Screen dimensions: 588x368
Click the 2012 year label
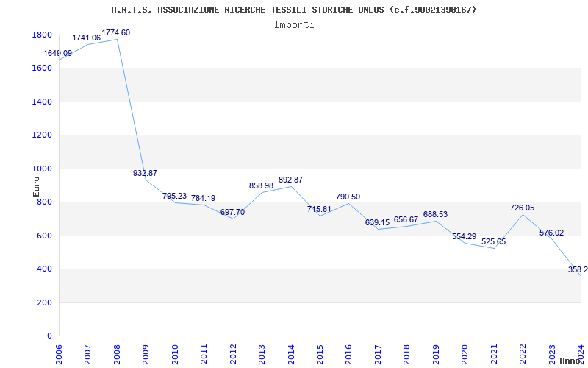(233, 355)
